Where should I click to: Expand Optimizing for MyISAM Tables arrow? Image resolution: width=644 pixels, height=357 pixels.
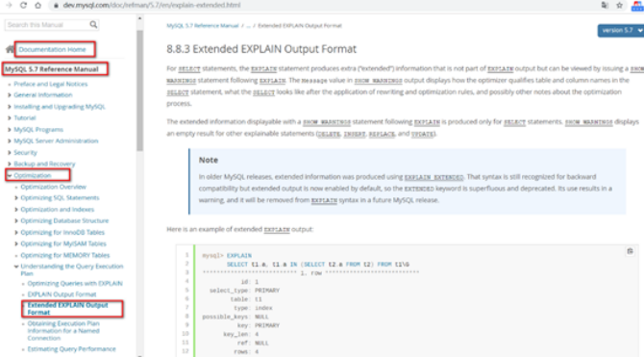coord(16,243)
